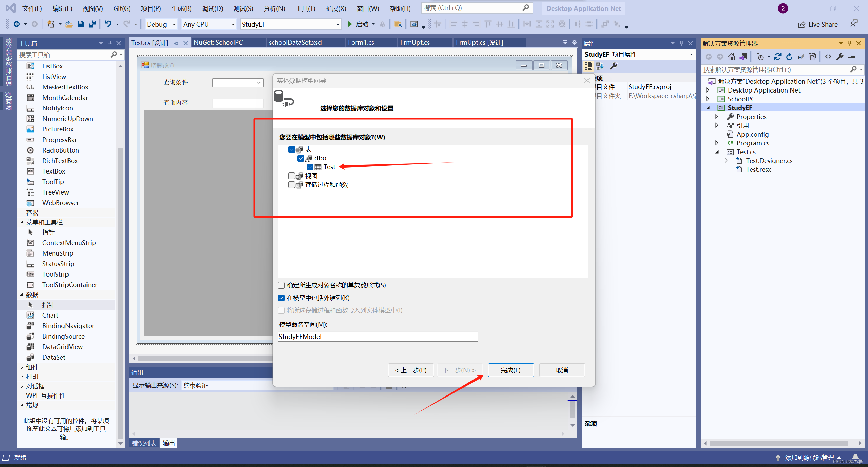Click the Property Pages wrench icon
The height and width of the screenshot is (467, 868).
tap(614, 66)
